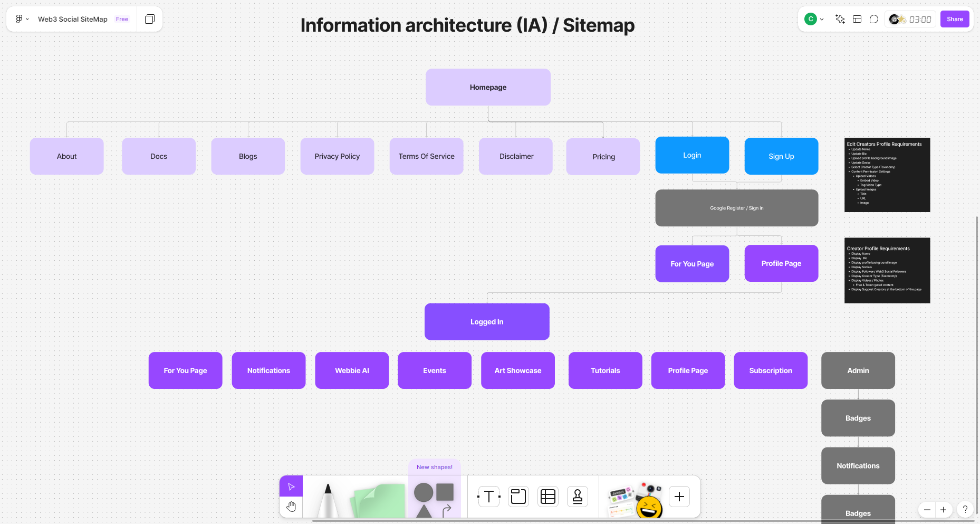Image resolution: width=980 pixels, height=524 pixels.
Task: Select the Google Register / Sign In node
Action: click(x=737, y=208)
